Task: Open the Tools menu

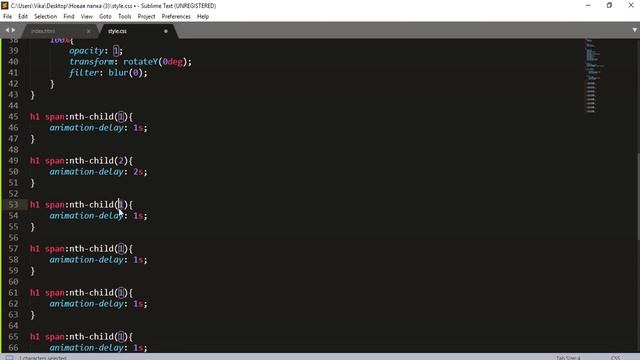Action: [x=124, y=16]
